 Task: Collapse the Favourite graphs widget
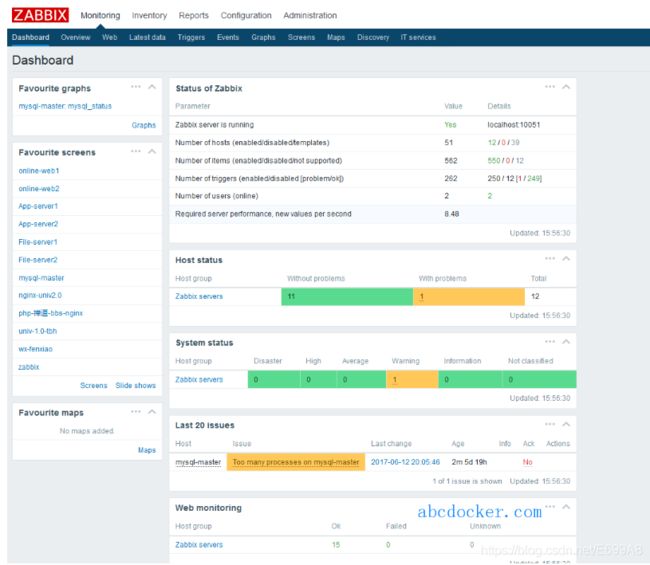pyautogui.click(x=152, y=87)
